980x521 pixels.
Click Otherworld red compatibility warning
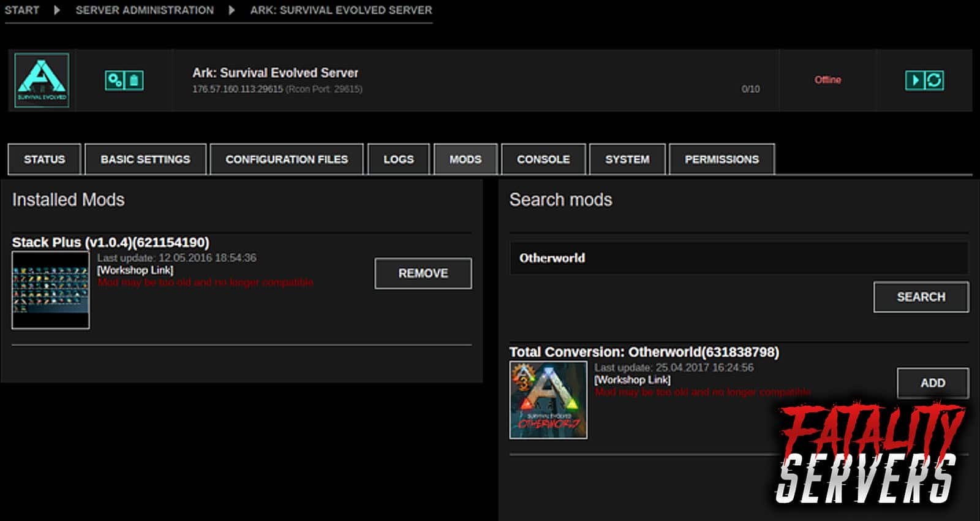(x=703, y=392)
